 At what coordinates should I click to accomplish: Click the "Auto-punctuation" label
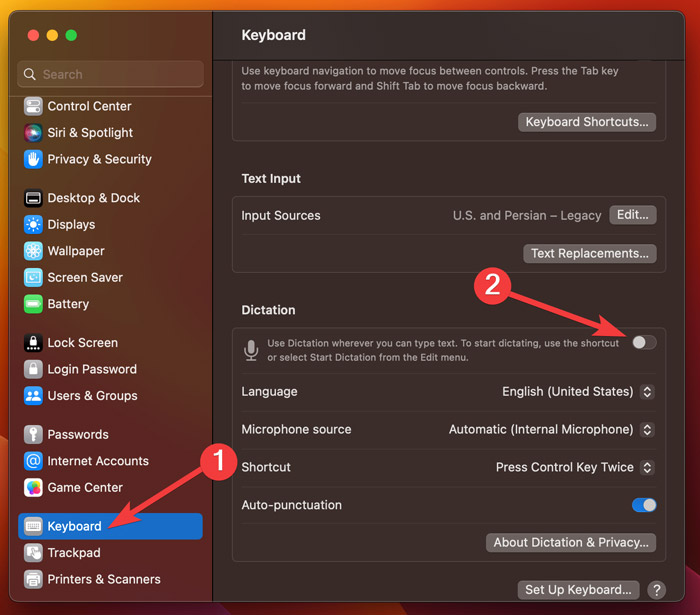(x=292, y=505)
